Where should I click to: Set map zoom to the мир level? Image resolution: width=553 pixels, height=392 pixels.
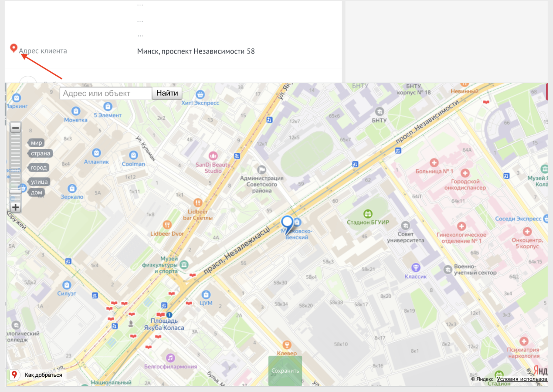pyautogui.click(x=36, y=143)
